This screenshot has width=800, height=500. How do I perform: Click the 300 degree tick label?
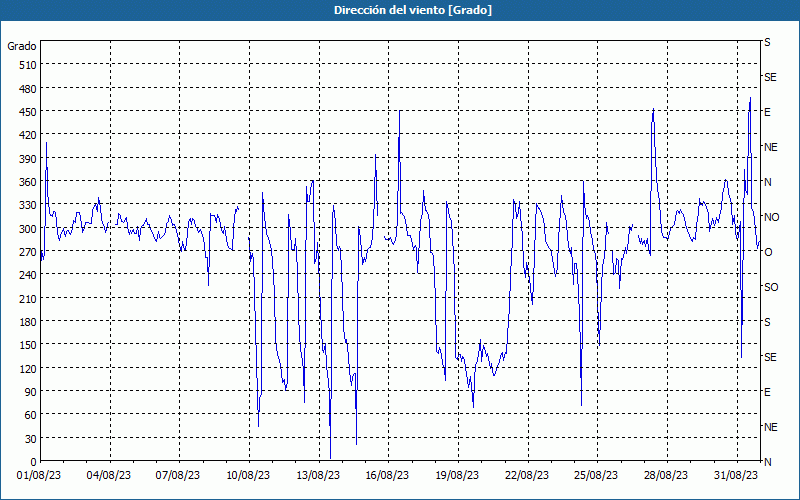click(28, 228)
